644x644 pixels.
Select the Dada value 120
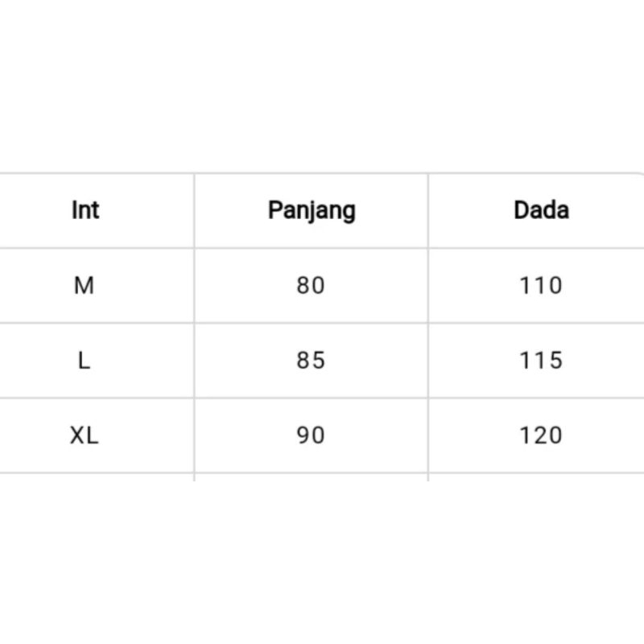tap(540, 436)
